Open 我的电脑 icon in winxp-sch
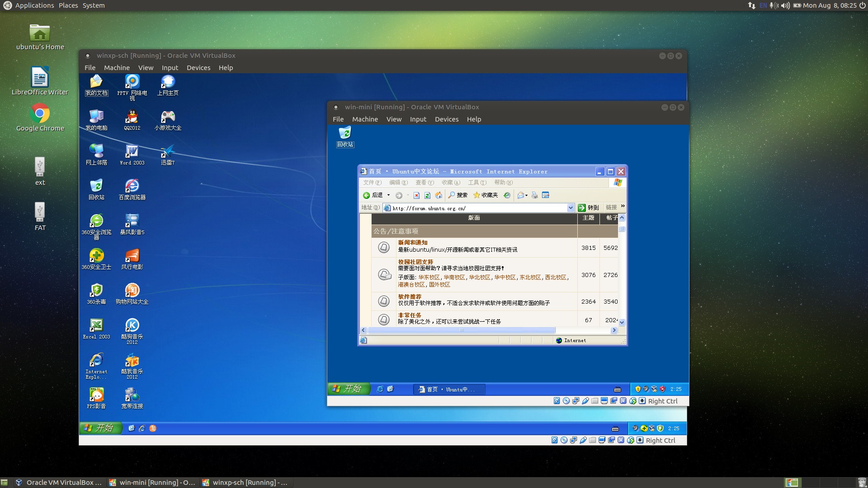The width and height of the screenshot is (868, 488). click(96, 120)
